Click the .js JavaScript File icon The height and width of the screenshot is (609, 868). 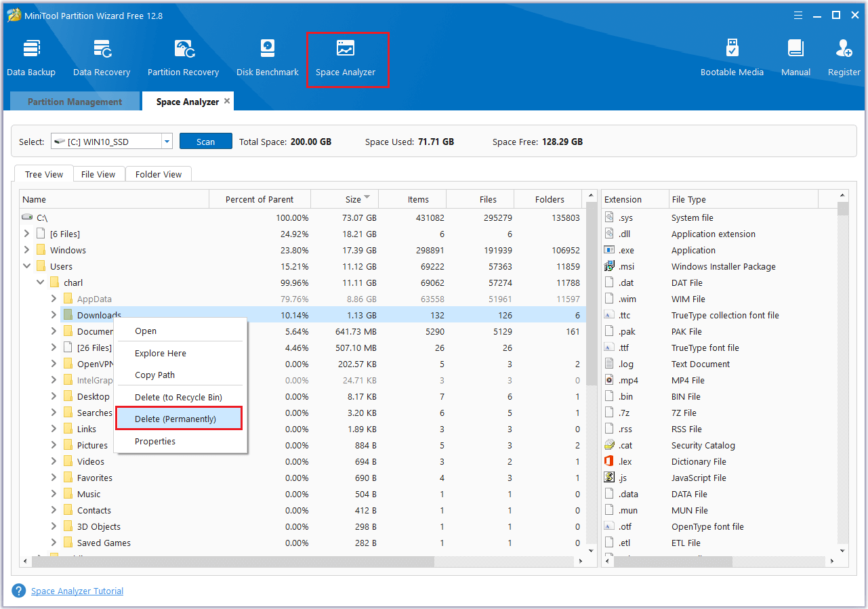pyautogui.click(x=608, y=478)
